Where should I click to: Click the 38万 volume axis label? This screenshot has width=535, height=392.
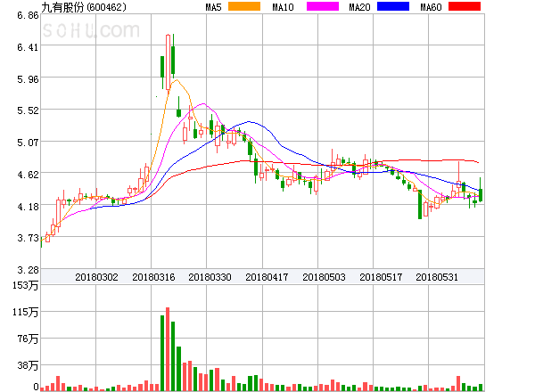point(28,366)
